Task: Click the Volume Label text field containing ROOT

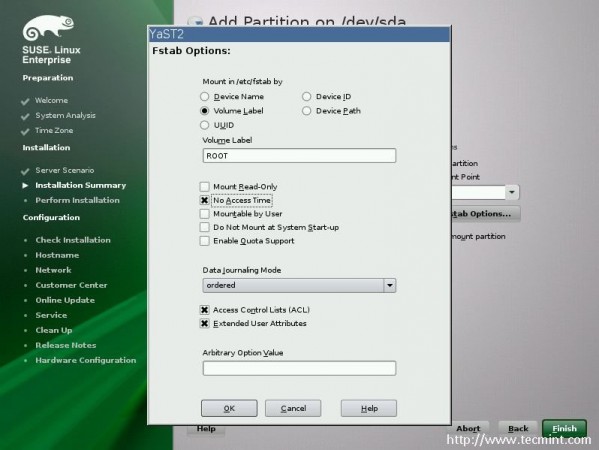Action: click(x=299, y=156)
